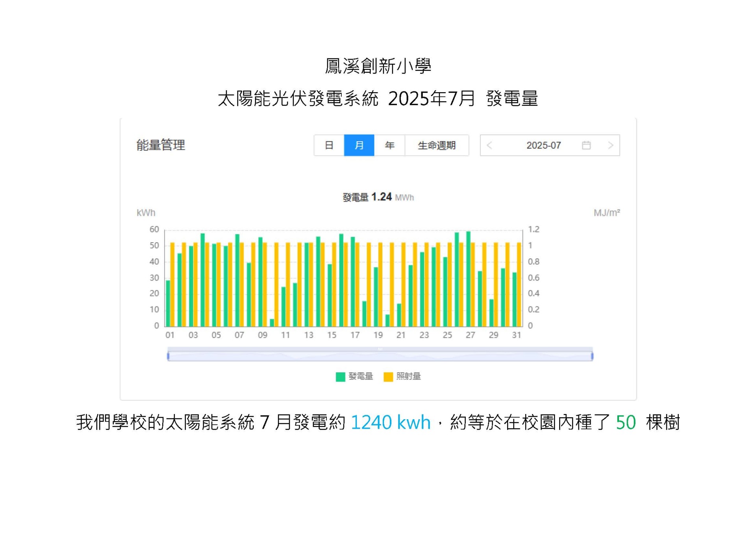The image size is (756, 535).
Task: Click the kWh axis unit label
Action: pyautogui.click(x=146, y=213)
